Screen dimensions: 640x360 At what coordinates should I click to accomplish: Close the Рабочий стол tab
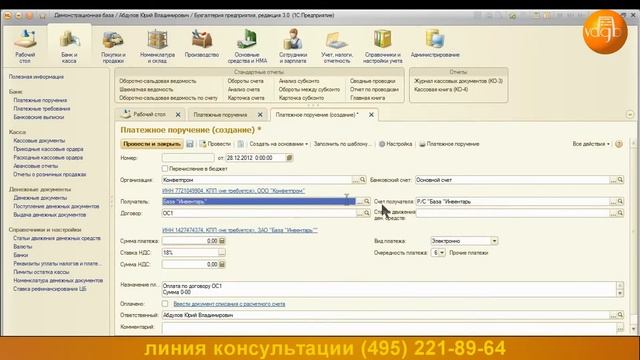(178, 115)
